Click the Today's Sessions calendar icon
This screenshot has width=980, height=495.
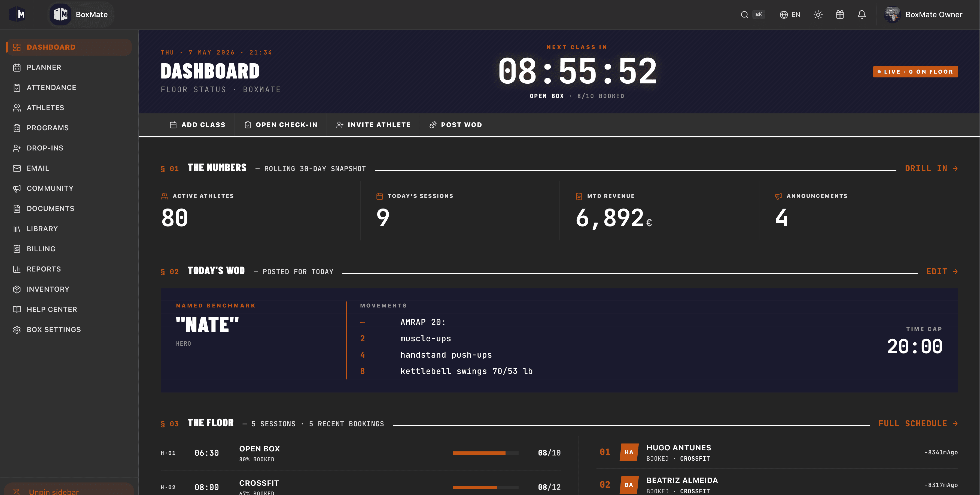pos(379,196)
